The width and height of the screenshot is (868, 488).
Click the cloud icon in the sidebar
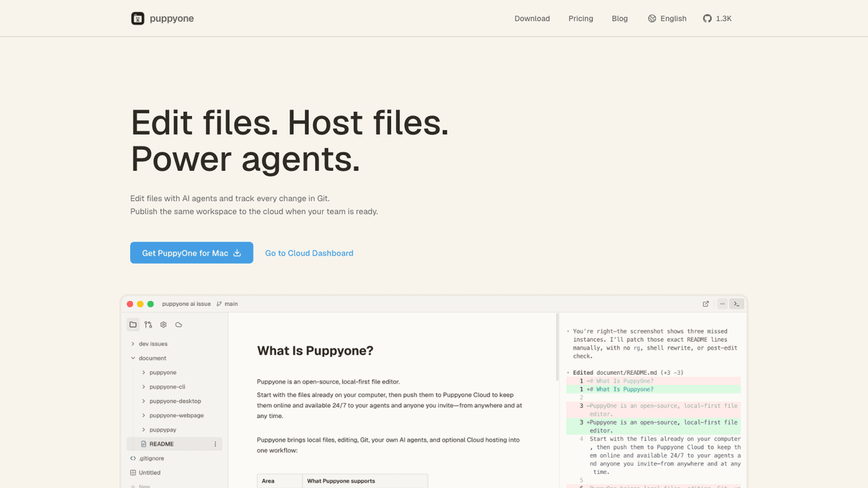pos(178,325)
